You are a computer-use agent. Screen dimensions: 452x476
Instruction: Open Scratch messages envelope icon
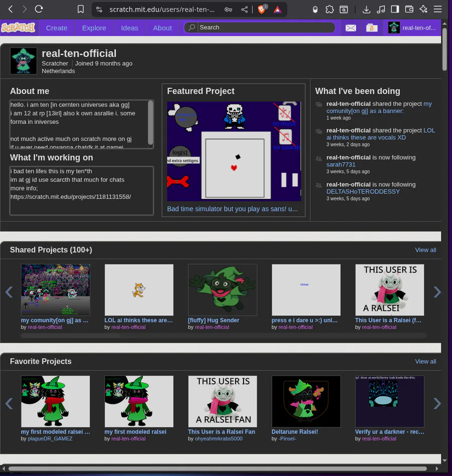coord(351,28)
